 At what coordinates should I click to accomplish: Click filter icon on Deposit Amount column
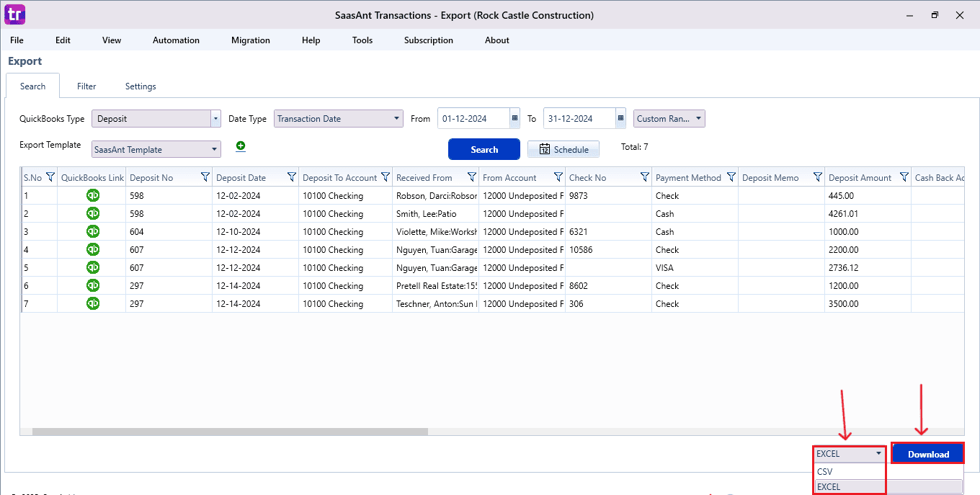point(904,177)
